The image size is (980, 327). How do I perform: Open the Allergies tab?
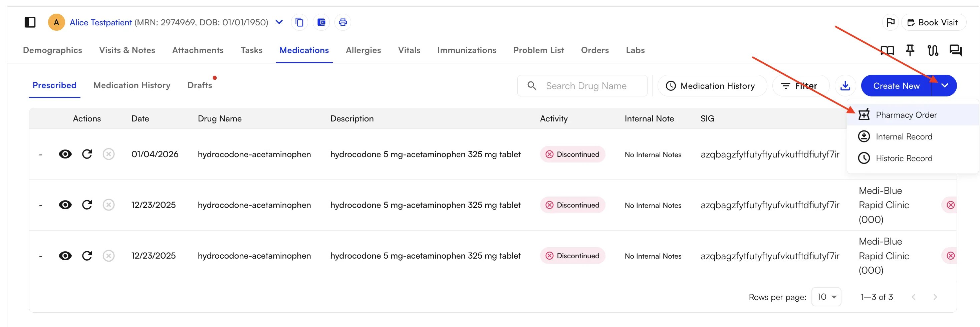[363, 50]
